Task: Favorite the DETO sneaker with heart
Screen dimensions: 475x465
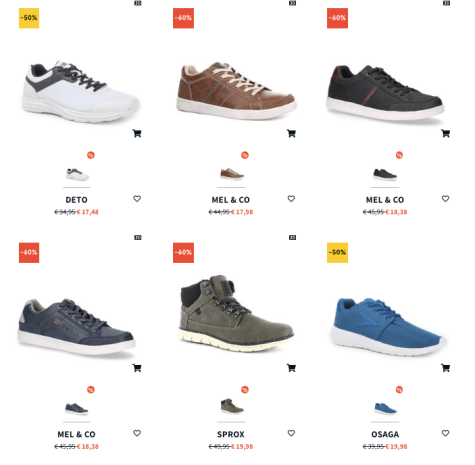Action: click(137, 199)
